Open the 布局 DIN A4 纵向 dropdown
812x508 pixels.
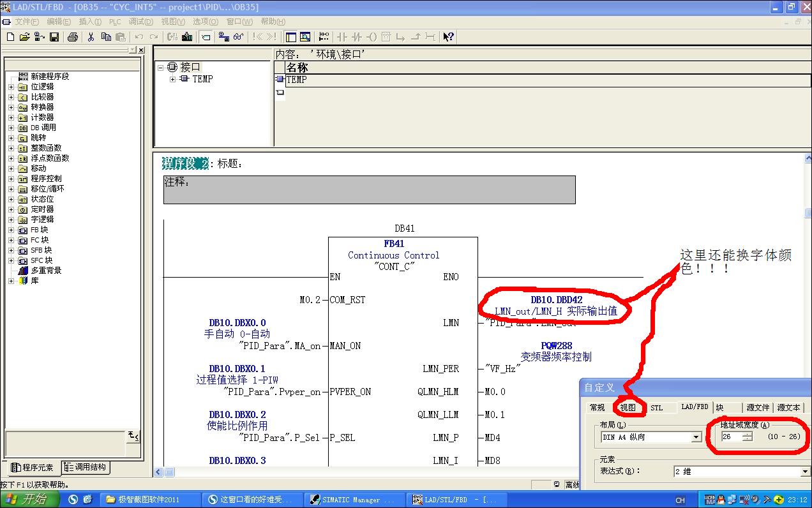(x=696, y=438)
